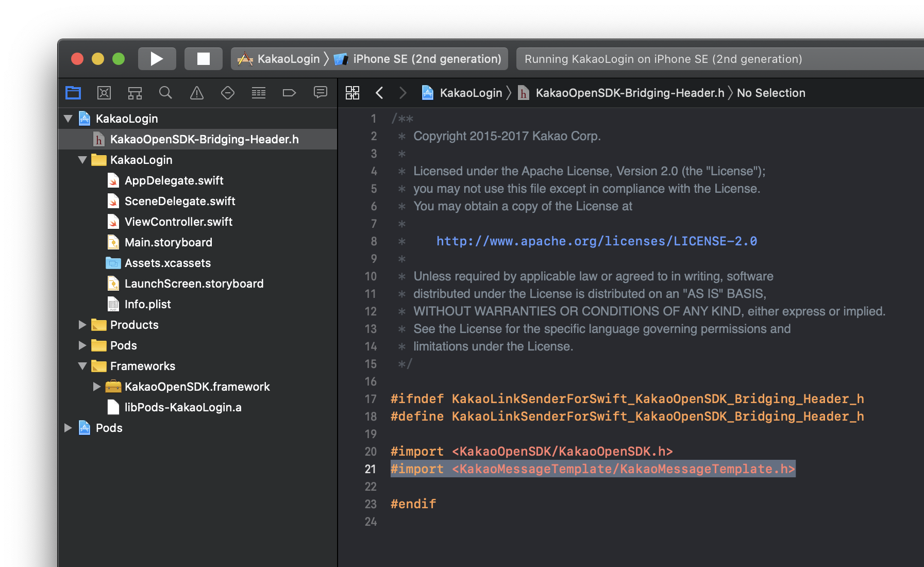924x567 pixels.
Task: Open the Find navigator
Action: pyautogui.click(x=165, y=93)
